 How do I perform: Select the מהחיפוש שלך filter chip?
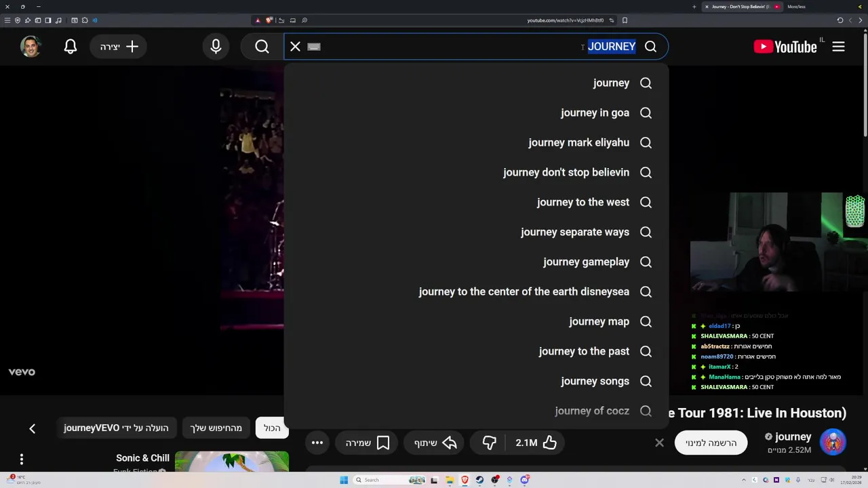click(x=216, y=428)
